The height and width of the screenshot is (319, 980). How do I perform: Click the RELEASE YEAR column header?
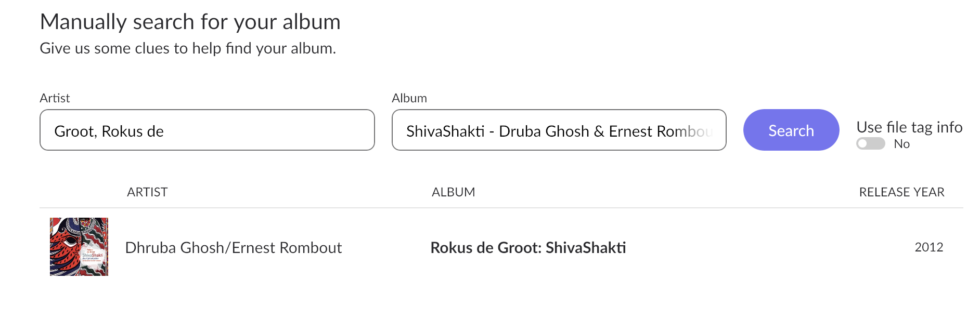click(901, 192)
